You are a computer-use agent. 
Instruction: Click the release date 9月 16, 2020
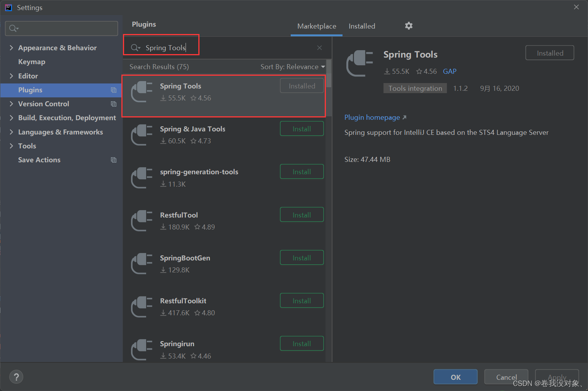(499, 88)
